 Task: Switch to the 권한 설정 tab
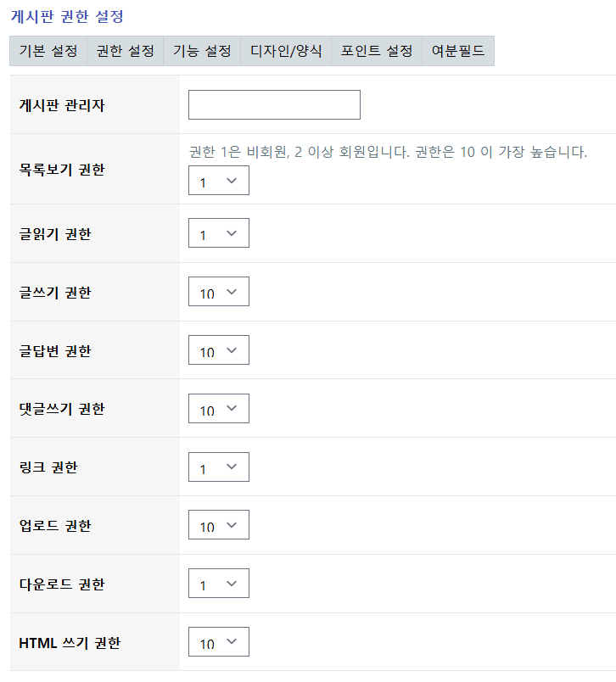[126, 51]
